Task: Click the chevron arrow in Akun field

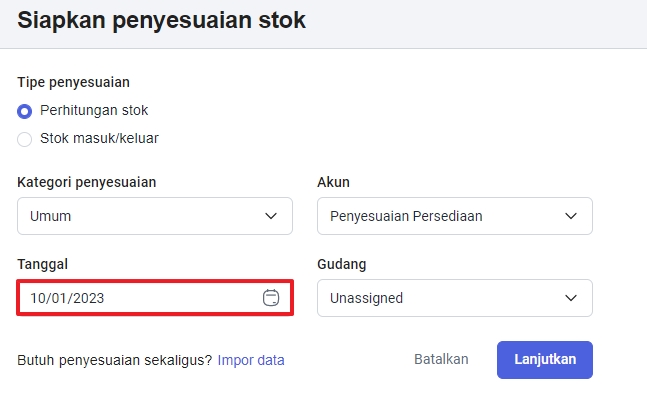Action: click(x=571, y=216)
